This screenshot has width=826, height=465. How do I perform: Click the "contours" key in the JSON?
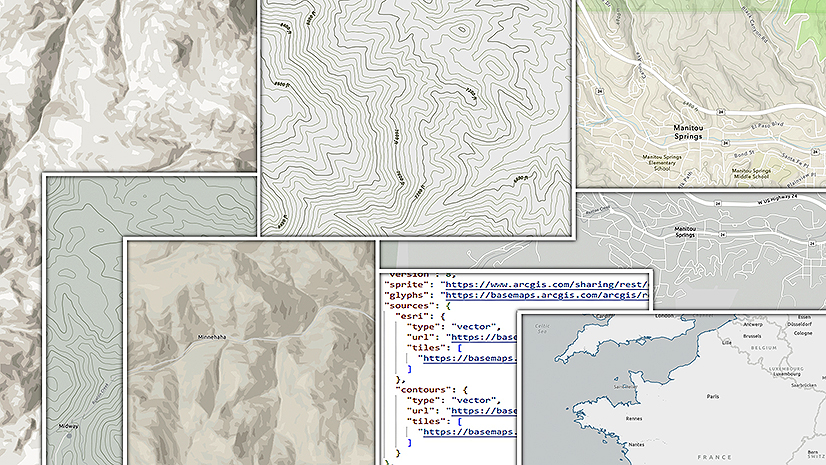[424, 390]
